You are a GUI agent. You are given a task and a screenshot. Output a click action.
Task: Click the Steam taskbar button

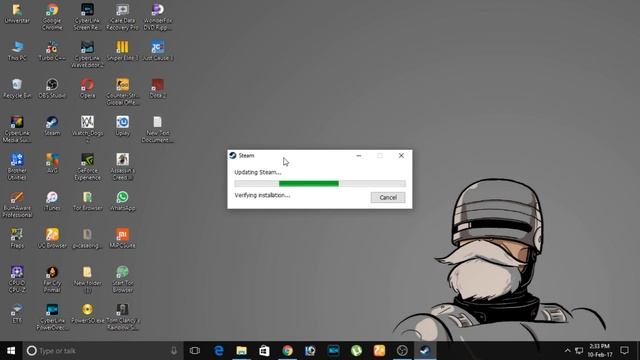[425, 351]
